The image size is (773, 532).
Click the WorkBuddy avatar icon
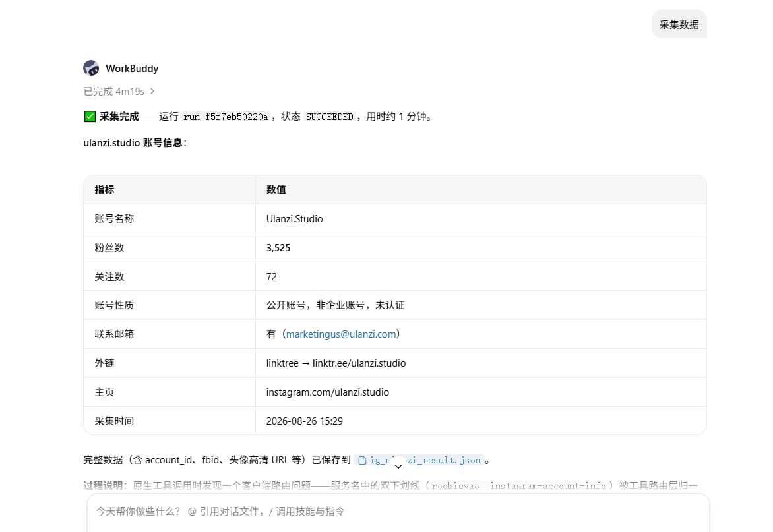coord(91,68)
